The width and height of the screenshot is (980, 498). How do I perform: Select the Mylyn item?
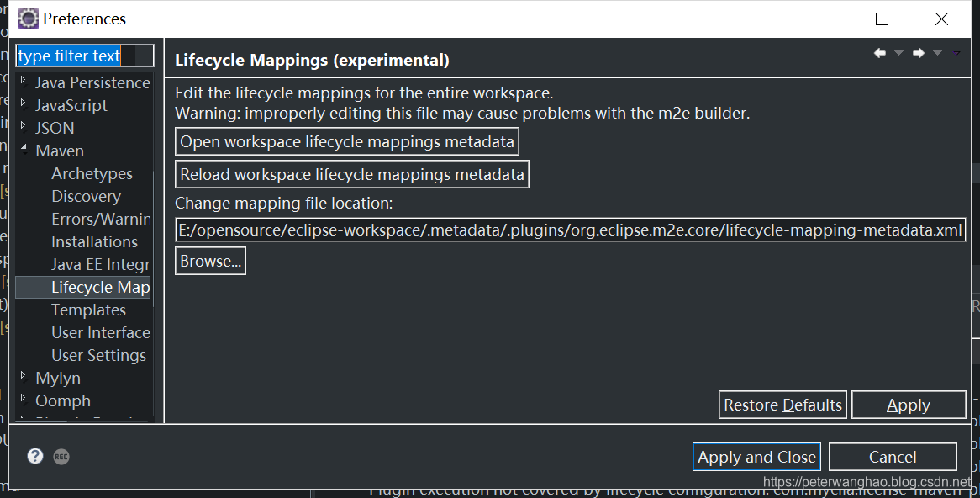[x=57, y=378]
